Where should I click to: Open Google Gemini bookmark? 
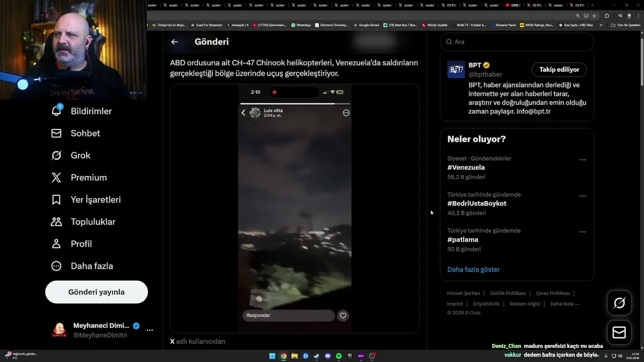(x=367, y=25)
